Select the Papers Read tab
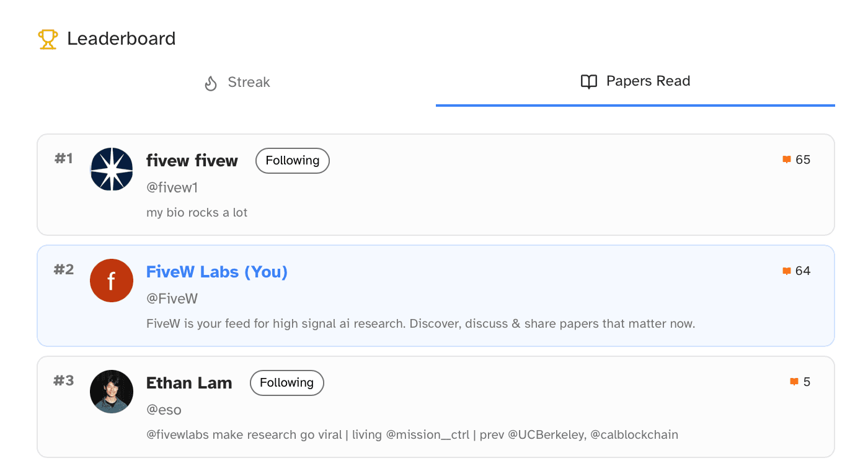This screenshot has width=868, height=463. coord(635,81)
